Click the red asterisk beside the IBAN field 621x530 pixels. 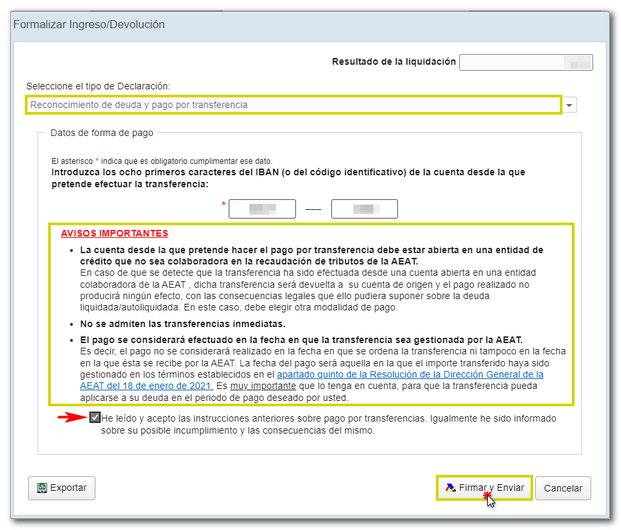(223, 205)
